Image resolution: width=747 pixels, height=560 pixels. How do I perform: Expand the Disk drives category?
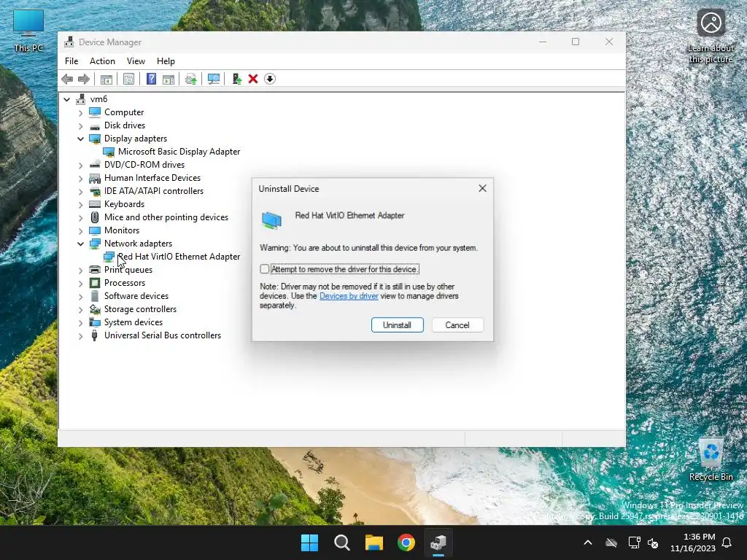tap(80, 125)
